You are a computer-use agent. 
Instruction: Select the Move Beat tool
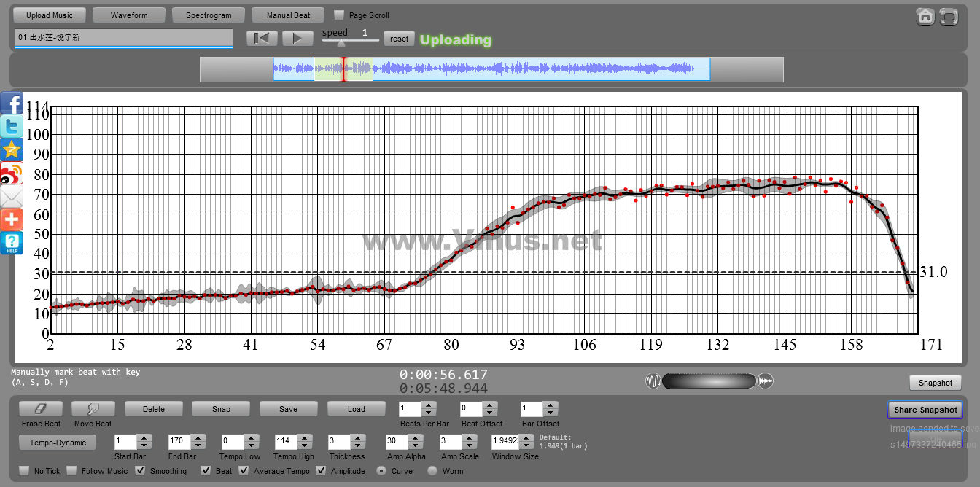click(93, 409)
